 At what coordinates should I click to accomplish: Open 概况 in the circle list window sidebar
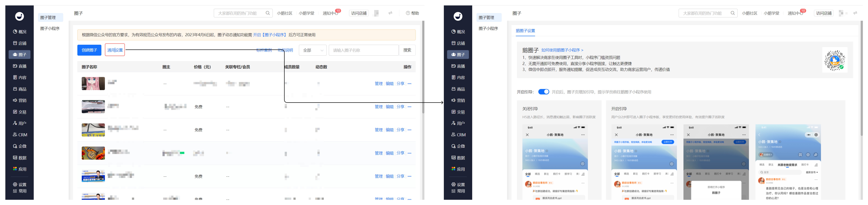20,32
